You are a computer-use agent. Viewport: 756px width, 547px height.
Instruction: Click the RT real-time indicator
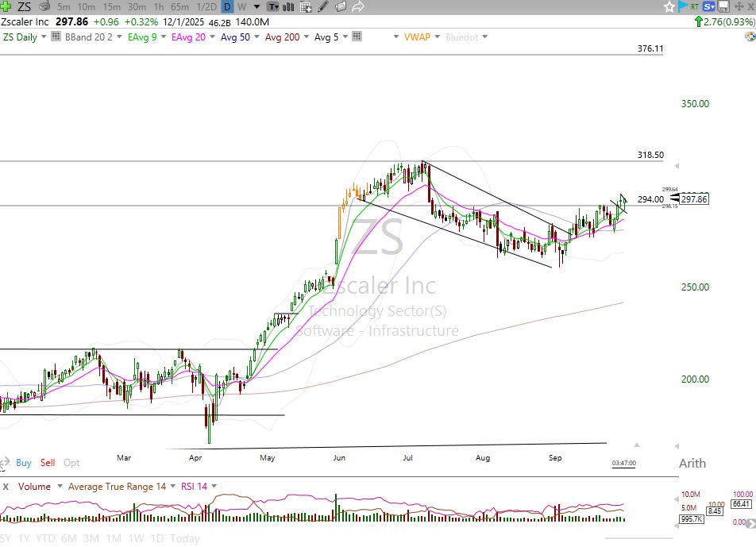pyautogui.click(x=695, y=6)
